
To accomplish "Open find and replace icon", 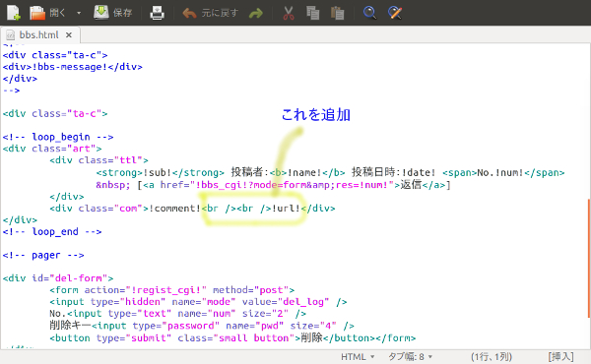I will pyautogui.click(x=395, y=13).
